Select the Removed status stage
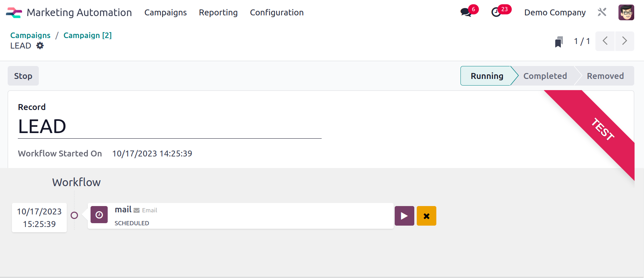The image size is (644, 278). click(605, 76)
